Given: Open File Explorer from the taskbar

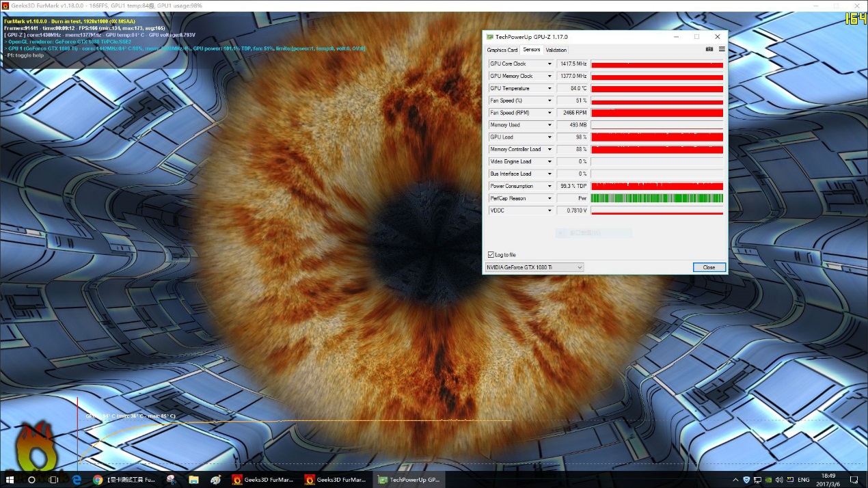Looking at the screenshot, I should (x=193, y=480).
